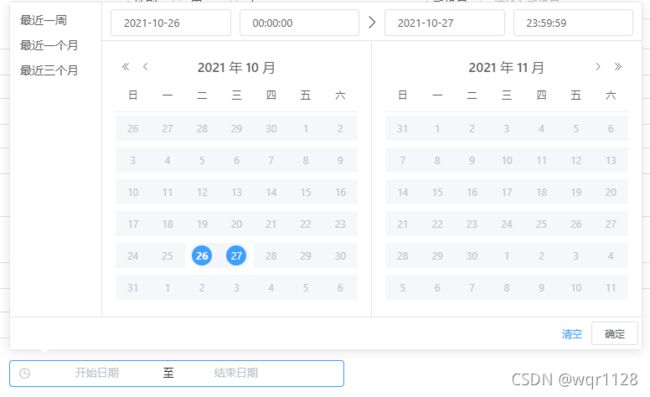The width and height of the screenshot is (650, 397).
Task: Select October 22 in left calendar
Action: (x=306, y=224)
